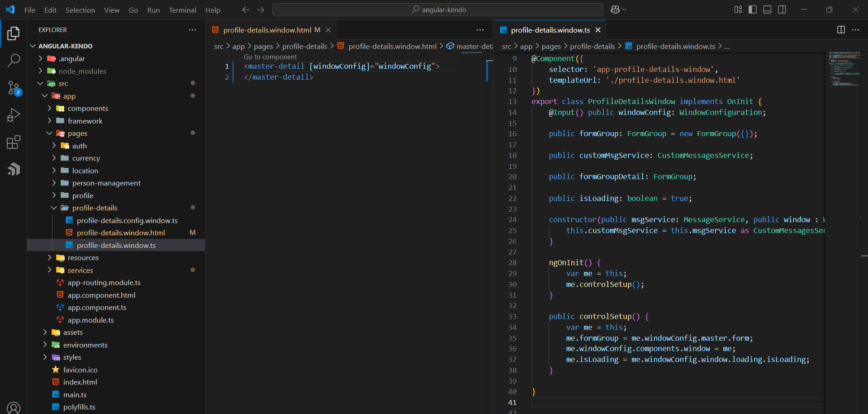Viewport: 868px width, 414px height.
Task: Expand the auth folder
Action: point(54,146)
